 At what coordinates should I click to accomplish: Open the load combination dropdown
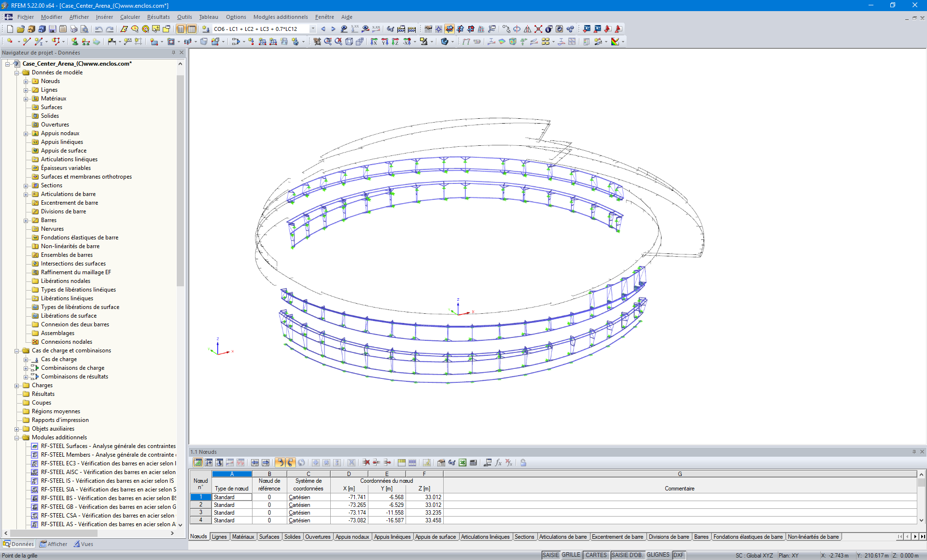point(313,29)
